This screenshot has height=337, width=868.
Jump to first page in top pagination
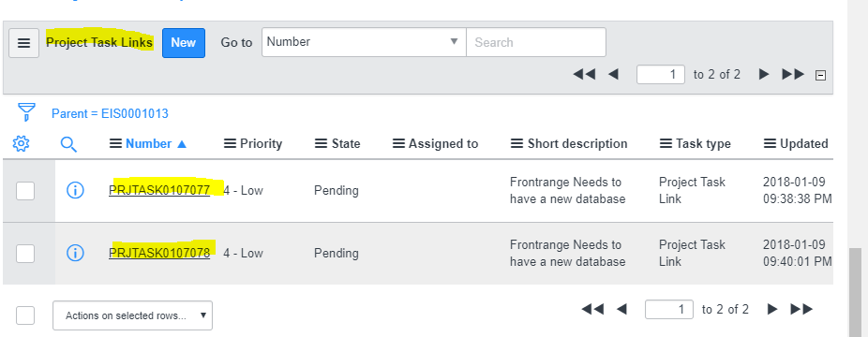(584, 74)
